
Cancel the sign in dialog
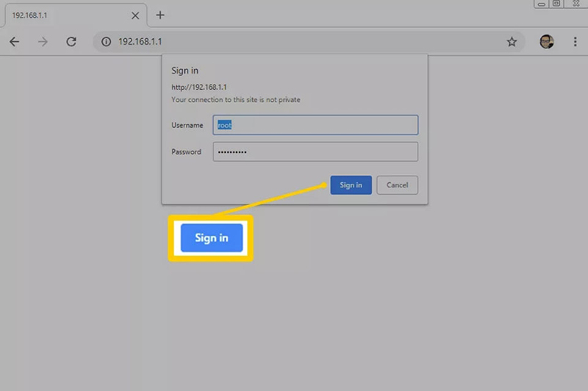tap(397, 185)
